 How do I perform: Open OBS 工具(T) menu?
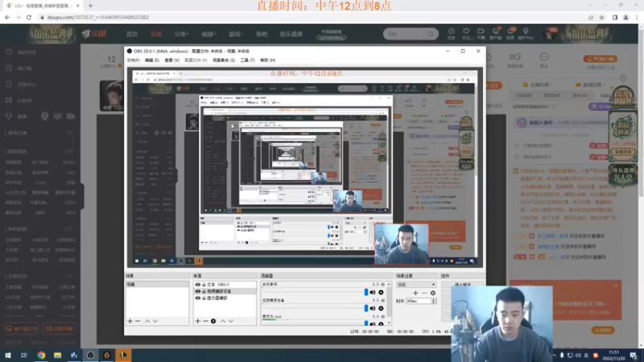pos(247,60)
